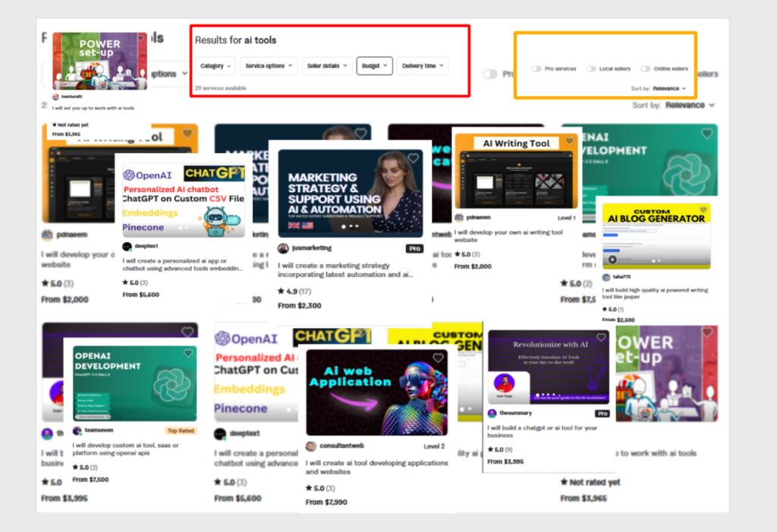This screenshot has width=777, height=532.
Task: Click the Pro badge beside thesummary
Action: 602,413
